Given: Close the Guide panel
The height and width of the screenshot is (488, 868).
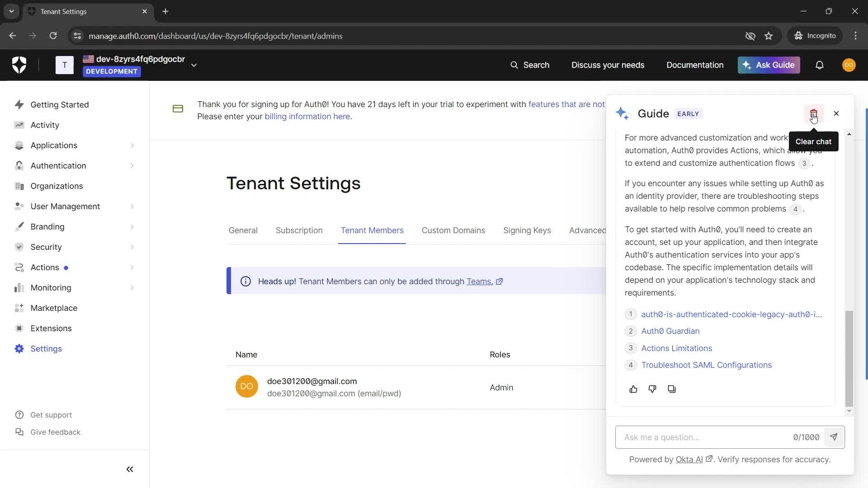Looking at the screenshot, I should click(836, 113).
